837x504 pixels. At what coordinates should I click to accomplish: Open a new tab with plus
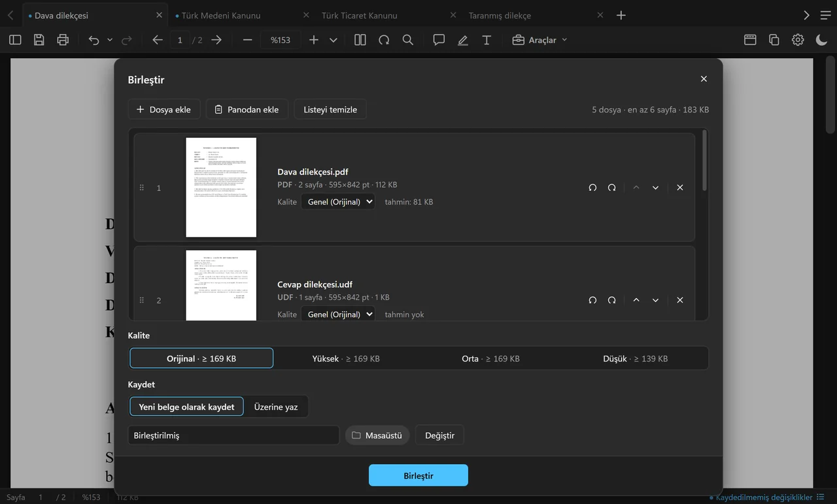click(621, 15)
